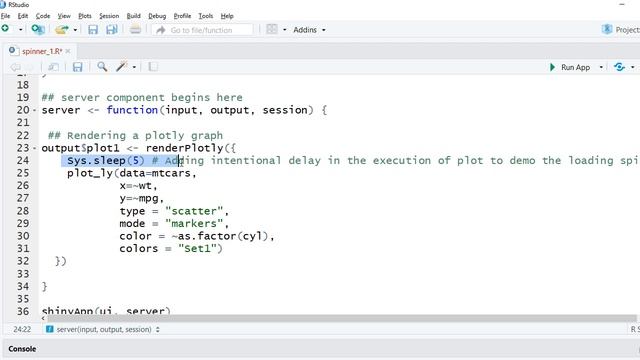Click comment '## server component begins here'
Viewport: 640px width, 360px height.
[x=142, y=98]
